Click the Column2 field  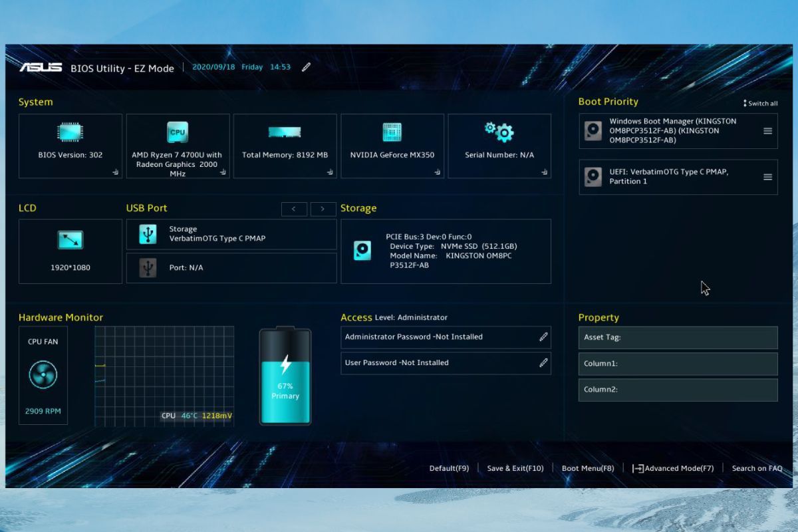[678, 390]
